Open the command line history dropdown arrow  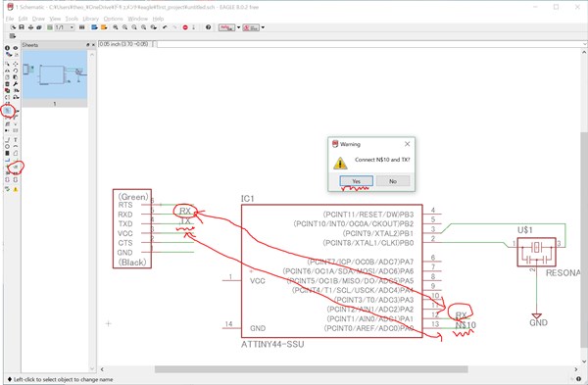click(x=584, y=44)
